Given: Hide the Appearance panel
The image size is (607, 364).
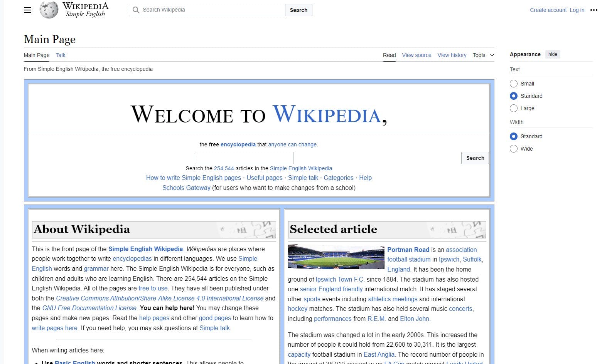Looking at the screenshot, I should coord(553,54).
